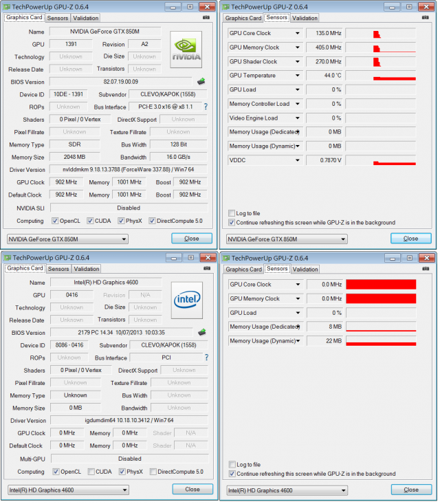Click GPU-Z title icon in Intel Sensors window

pyautogui.click(x=227, y=259)
